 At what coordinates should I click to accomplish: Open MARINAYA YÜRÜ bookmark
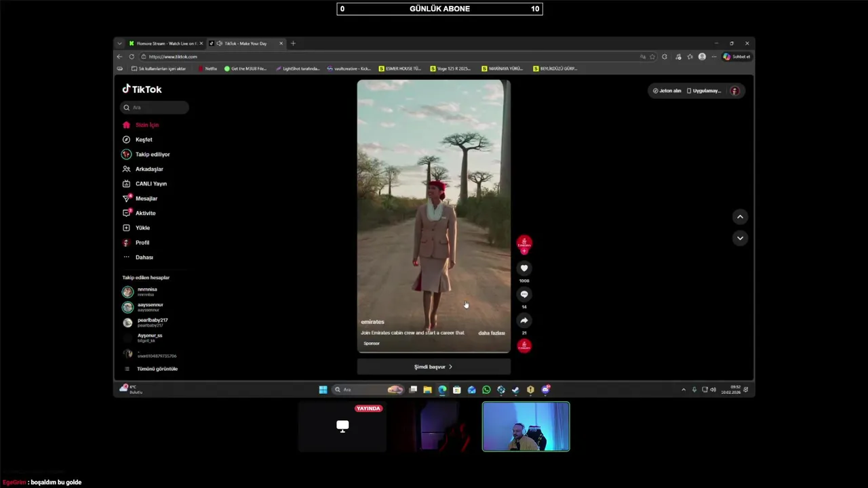tap(502, 68)
